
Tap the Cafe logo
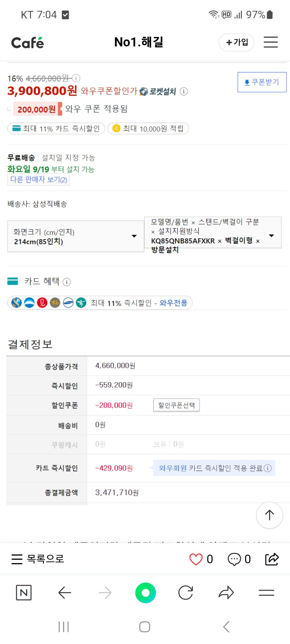[27, 43]
